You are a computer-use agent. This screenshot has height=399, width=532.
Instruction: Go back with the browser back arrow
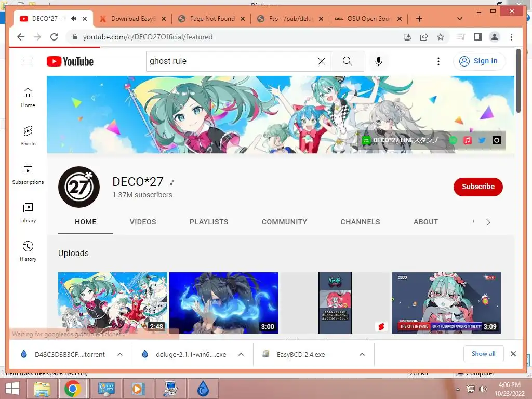pyautogui.click(x=21, y=37)
